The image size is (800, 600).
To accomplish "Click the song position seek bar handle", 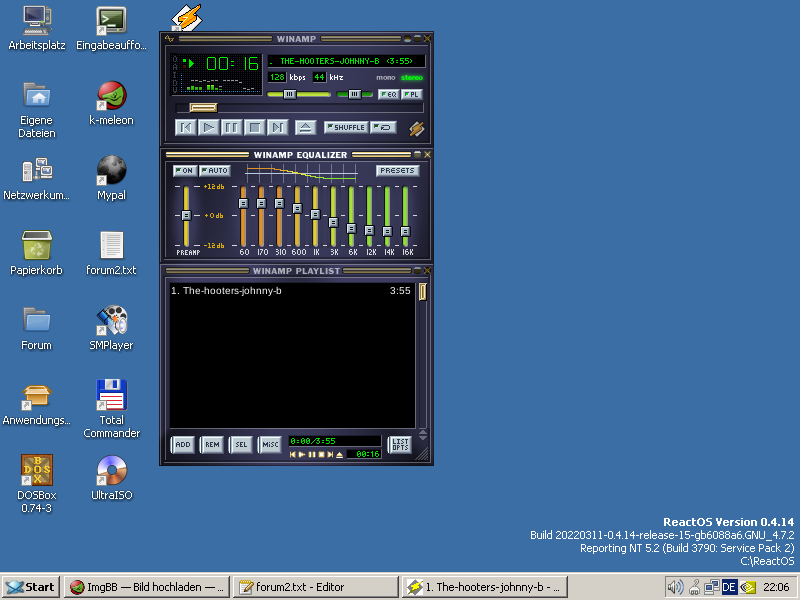I will (x=204, y=108).
